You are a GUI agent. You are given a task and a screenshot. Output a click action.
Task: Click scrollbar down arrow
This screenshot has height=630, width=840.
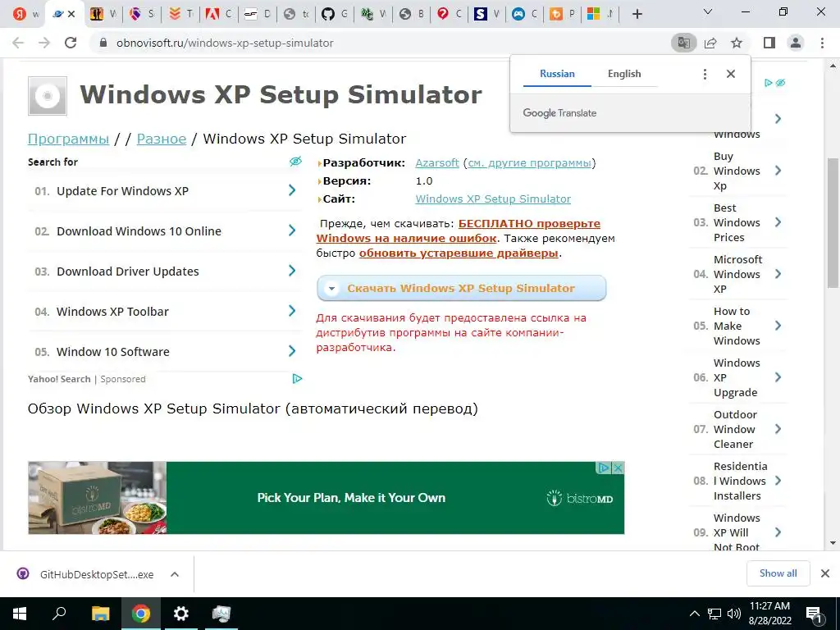pyautogui.click(x=833, y=543)
